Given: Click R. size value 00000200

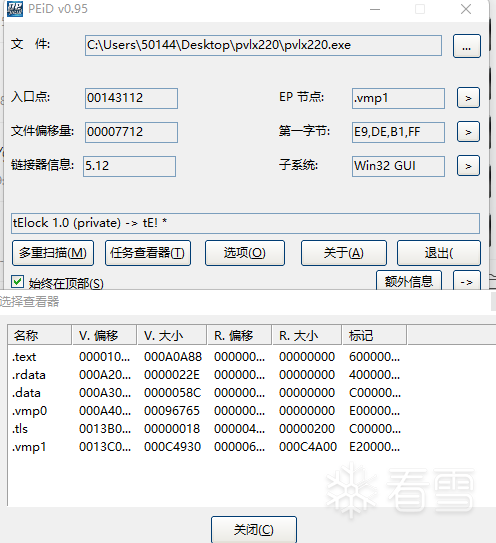Looking at the screenshot, I should click(x=307, y=429).
